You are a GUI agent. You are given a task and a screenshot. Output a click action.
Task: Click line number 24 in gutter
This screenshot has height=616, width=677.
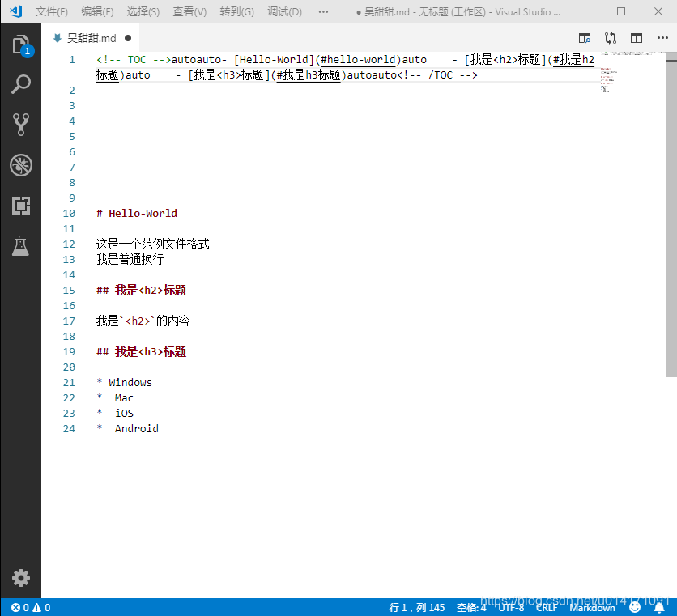[69, 429]
